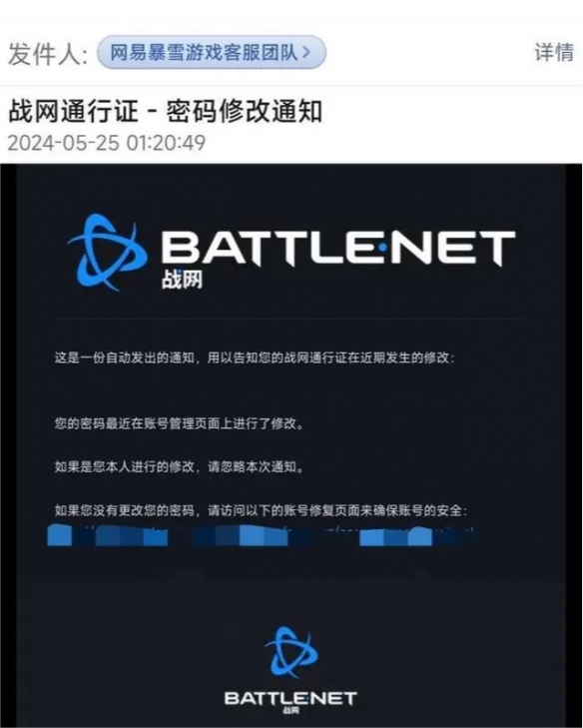This screenshot has height=728, width=583.
Task: Click the 战网 text under the header wordmark
Action: pos(182,280)
